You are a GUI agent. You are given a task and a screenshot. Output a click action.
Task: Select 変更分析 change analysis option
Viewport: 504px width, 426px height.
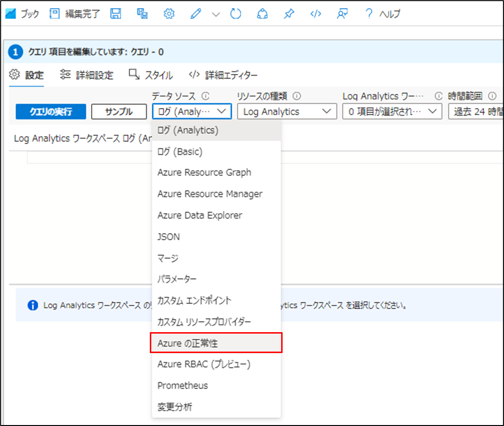point(216,407)
